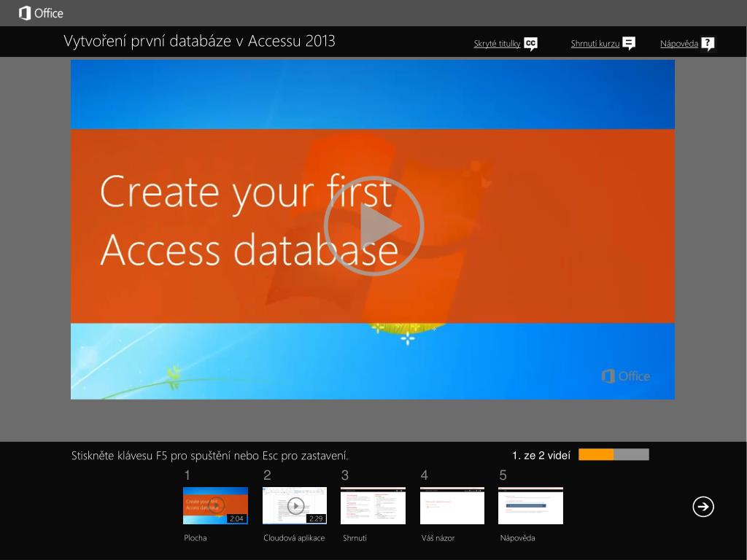Open the Shrnutí kurzu link
Image resolution: width=747 pixels, height=560 pixels.
click(x=595, y=43)
